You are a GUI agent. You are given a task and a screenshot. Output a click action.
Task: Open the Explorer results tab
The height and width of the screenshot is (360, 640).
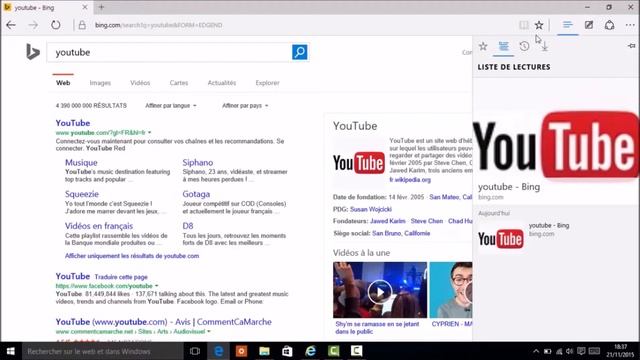click(x=267, y=83)
